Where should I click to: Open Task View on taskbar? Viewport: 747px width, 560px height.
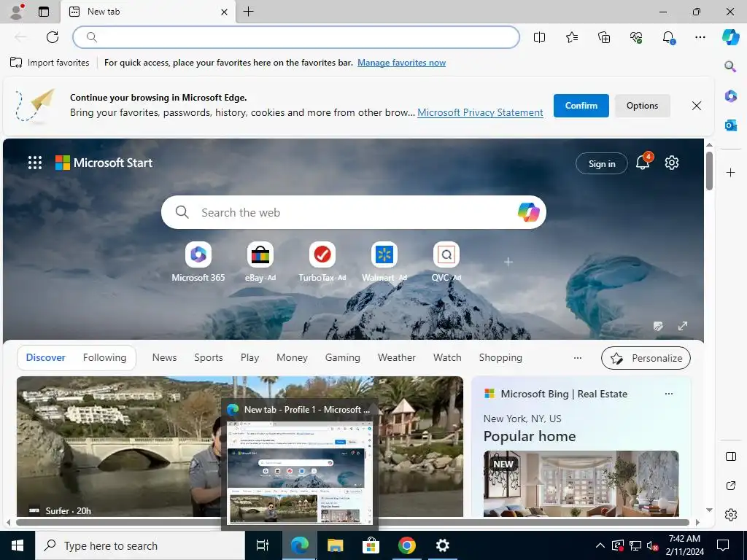click(x=263, y=545)
